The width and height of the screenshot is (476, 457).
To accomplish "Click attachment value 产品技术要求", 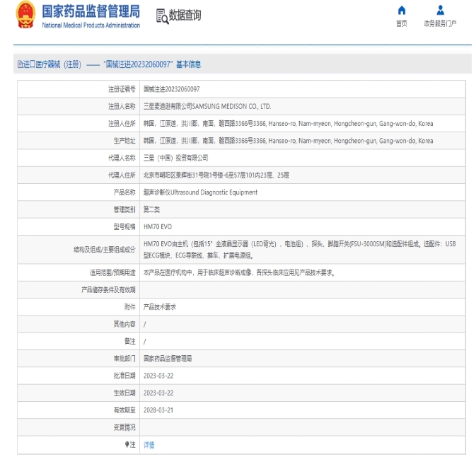I will point(160,307).
